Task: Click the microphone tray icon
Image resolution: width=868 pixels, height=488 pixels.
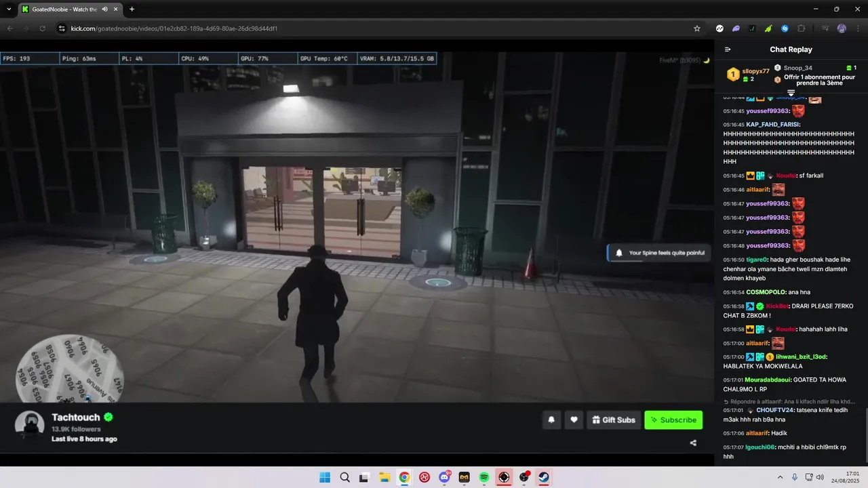Action: pos(795,477)
